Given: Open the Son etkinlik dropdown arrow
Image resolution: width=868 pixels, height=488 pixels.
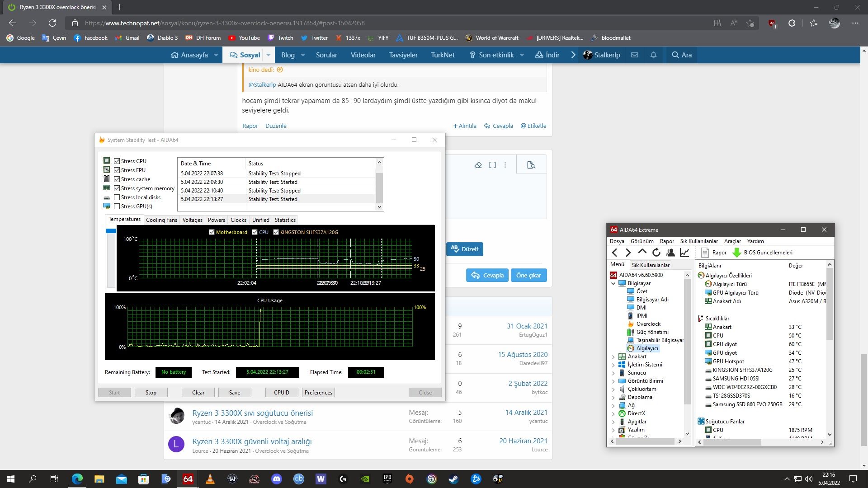Looking at the screenshot, I should pos(522,55).
